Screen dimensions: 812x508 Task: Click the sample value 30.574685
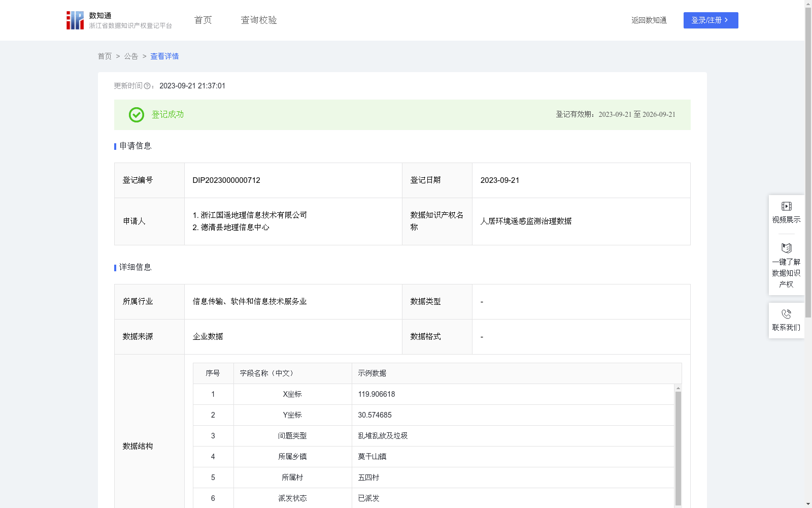click(x=375, y=415)
